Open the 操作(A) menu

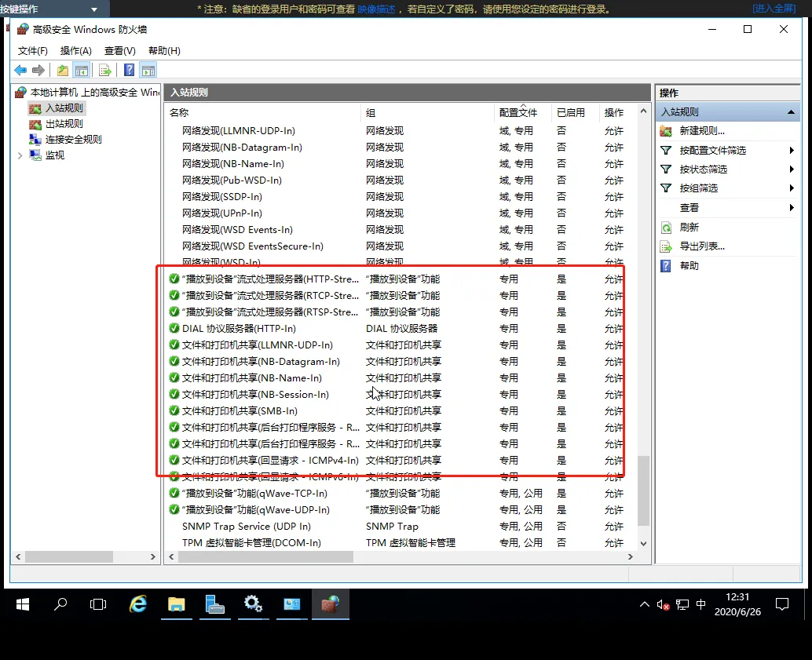76,51
